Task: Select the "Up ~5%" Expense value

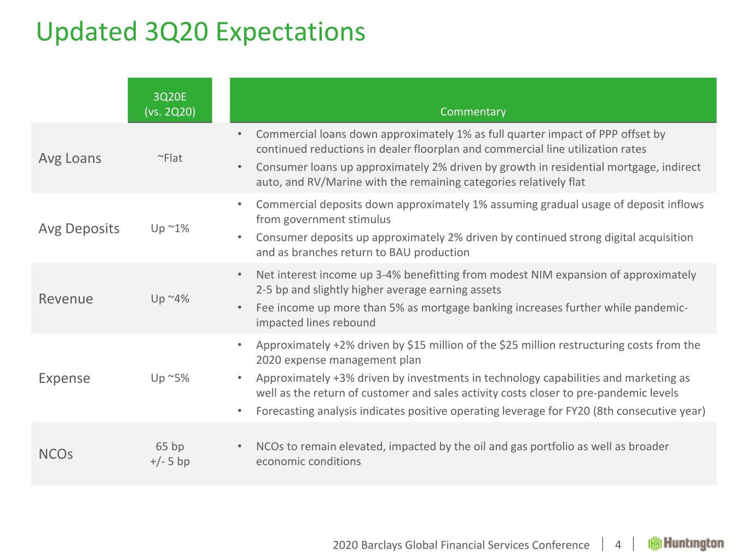Action: 170,378
